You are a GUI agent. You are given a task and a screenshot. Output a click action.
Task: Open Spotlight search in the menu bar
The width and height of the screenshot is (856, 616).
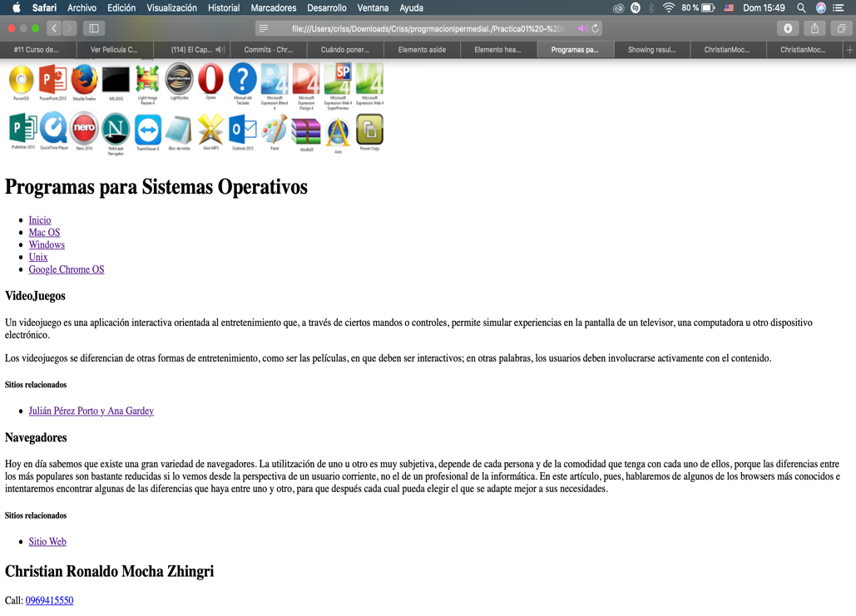799,7
